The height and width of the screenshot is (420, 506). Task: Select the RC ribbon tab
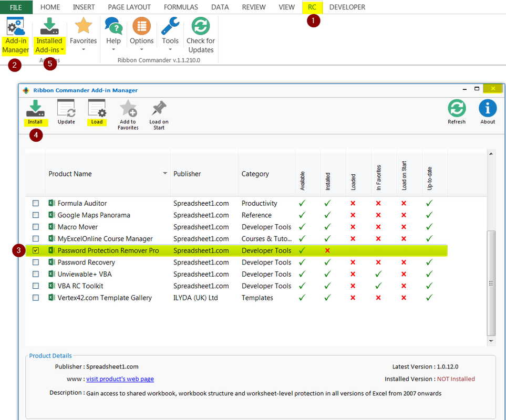[x=312, y=7]
